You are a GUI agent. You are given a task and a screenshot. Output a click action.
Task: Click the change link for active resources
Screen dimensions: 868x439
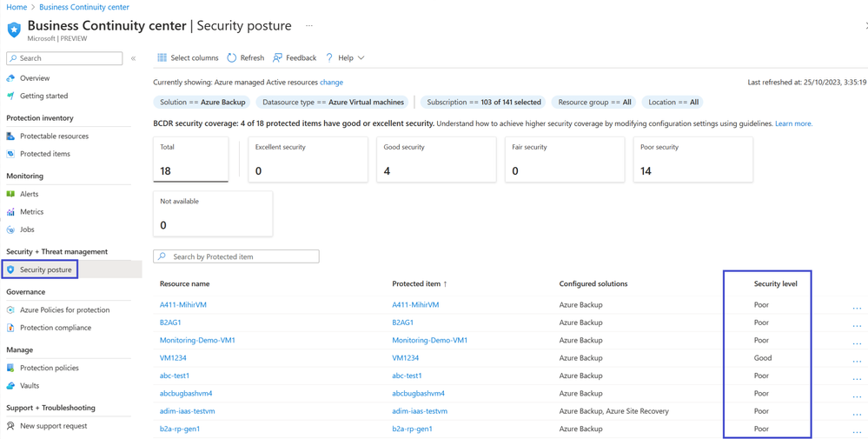[332, 82]
